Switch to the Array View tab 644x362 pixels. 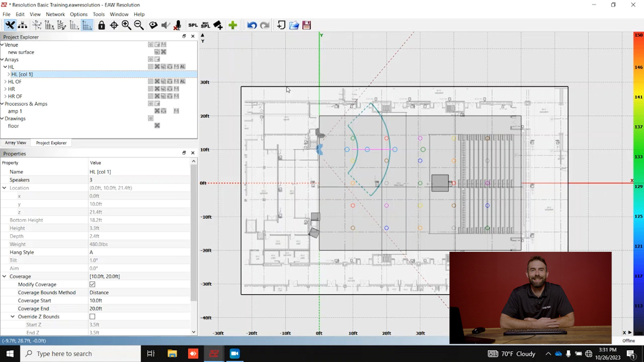(15, 143)
